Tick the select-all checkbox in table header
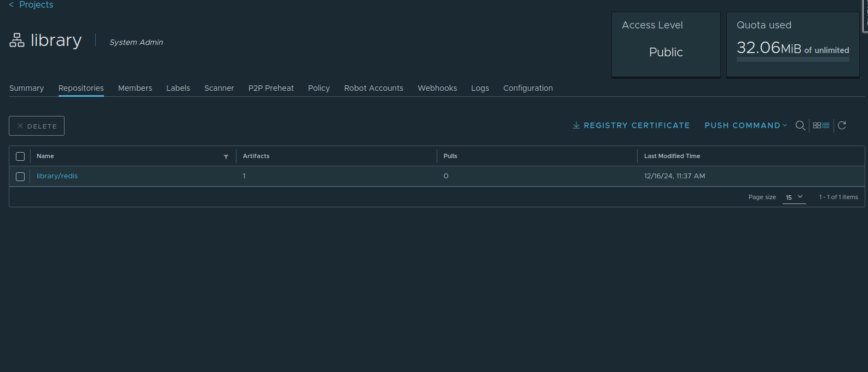 [20, 156]
